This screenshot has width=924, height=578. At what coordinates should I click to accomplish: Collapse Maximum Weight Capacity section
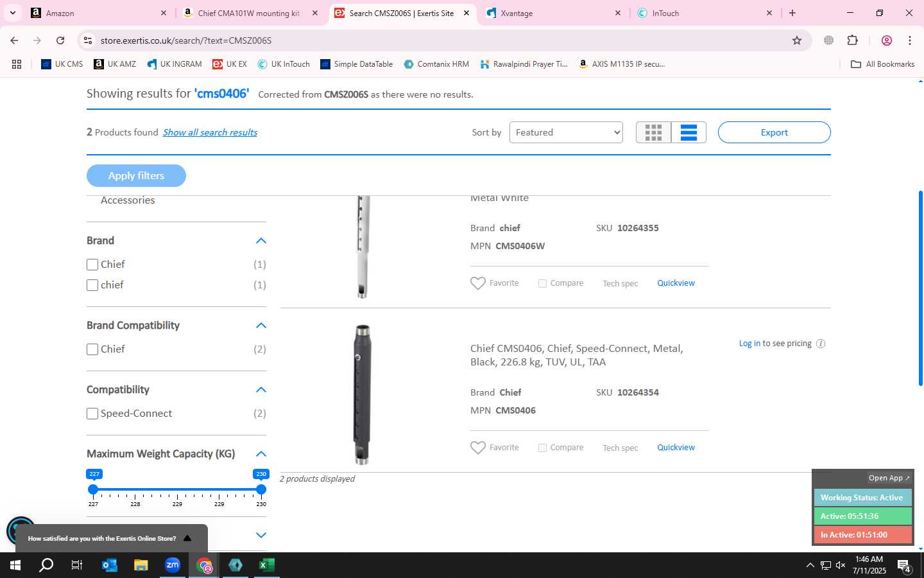pos(261,454)
